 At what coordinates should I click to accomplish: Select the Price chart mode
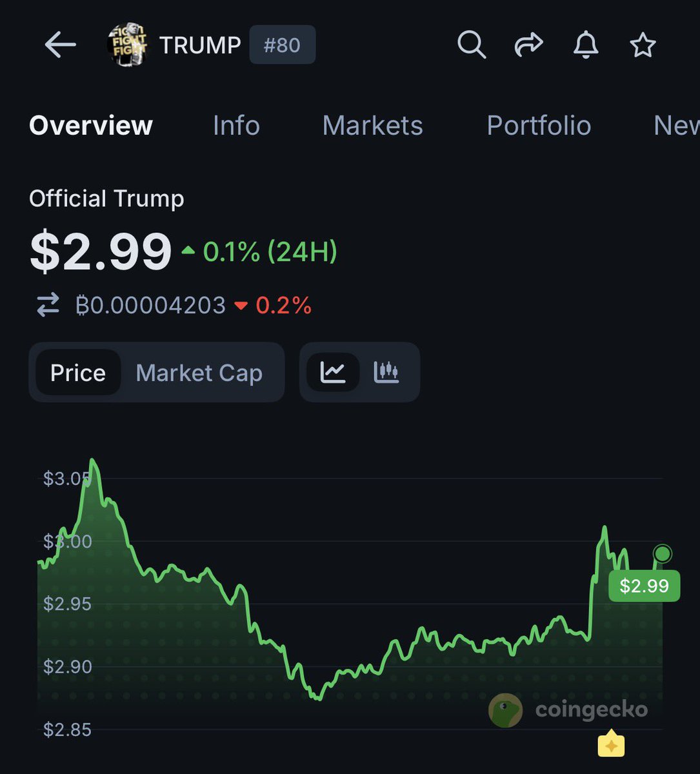[78, 373]
